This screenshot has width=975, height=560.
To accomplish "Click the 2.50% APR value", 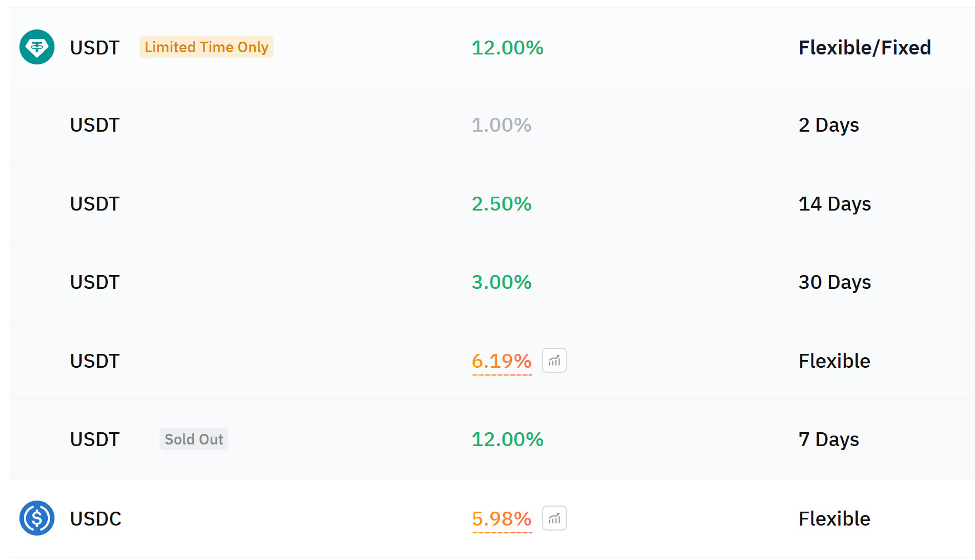I will pos(501,204).
